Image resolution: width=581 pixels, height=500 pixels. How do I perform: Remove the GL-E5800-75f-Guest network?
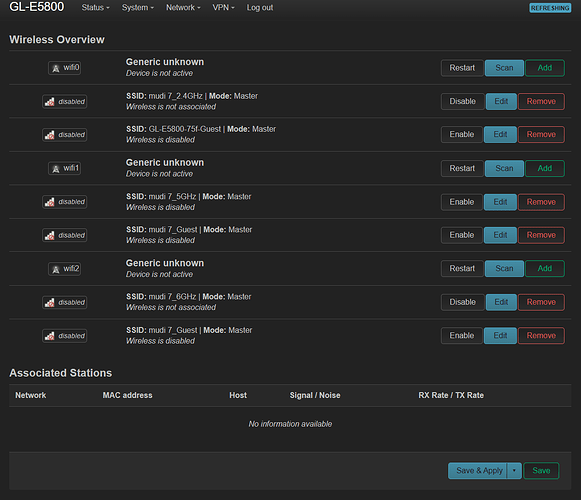click(x=541, y=134)
